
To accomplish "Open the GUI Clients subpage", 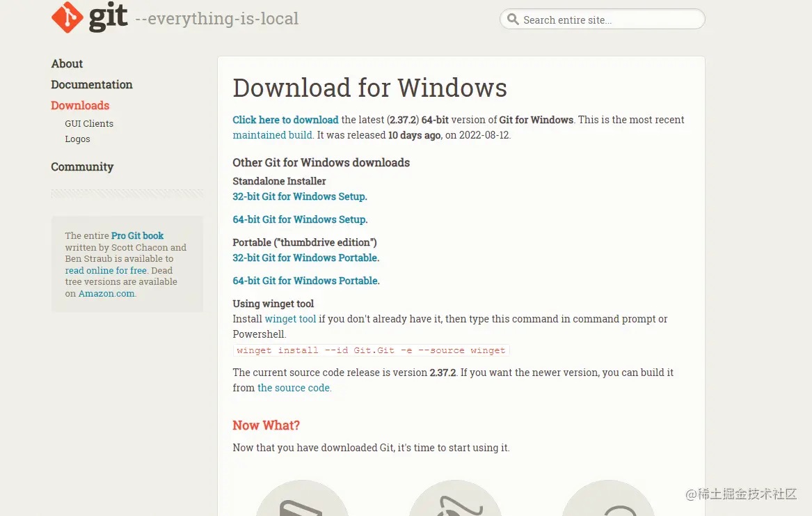I will point(89,123).
